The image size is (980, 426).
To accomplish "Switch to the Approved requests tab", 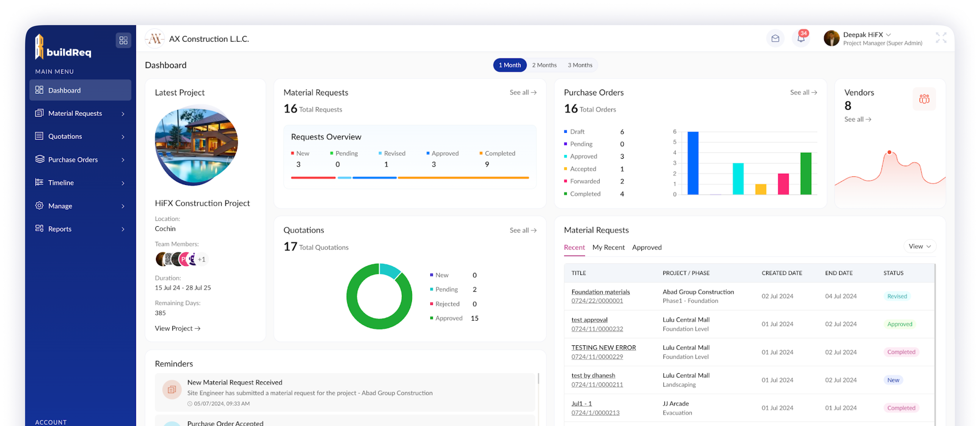I will click(646, 248).
